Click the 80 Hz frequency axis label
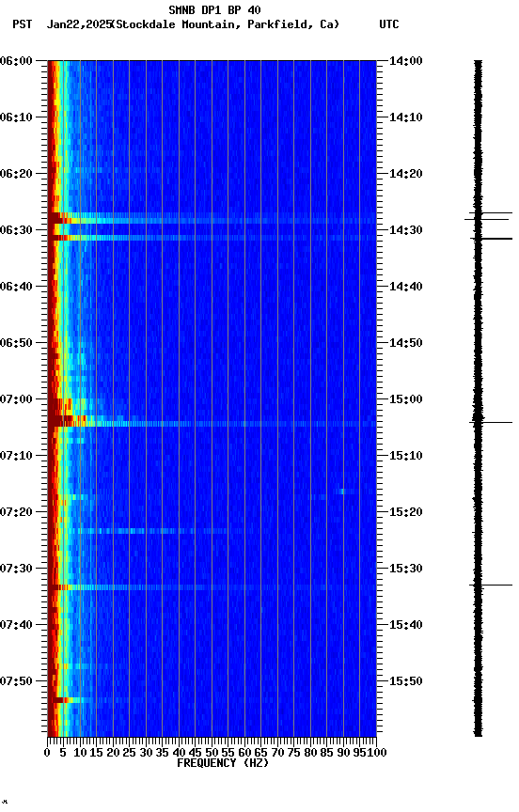Screen dimensions: 519x812 point(310,753)
